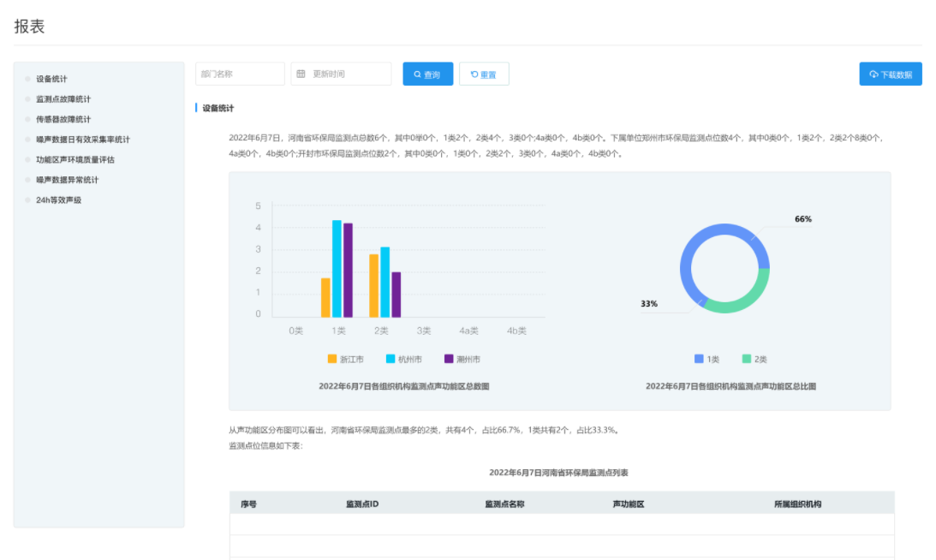936x560 pixels.
Task: Open the 更新时间 date picker
Action: click(x=343, y=74)
